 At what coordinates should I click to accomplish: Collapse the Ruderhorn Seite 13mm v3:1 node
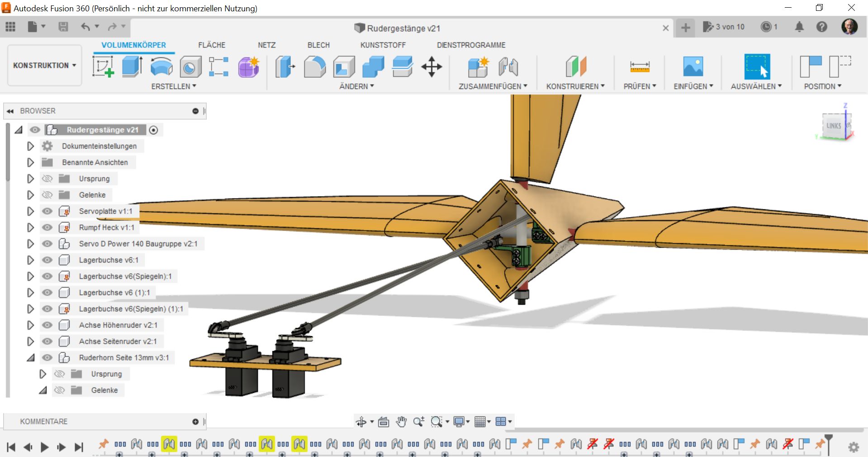30,358
